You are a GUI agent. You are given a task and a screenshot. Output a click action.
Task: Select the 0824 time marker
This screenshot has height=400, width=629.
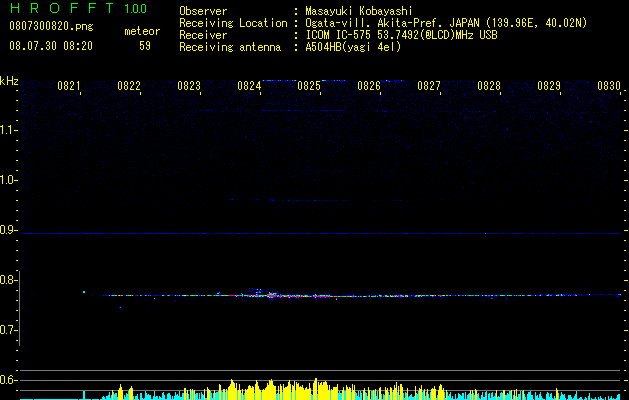(x=249, y=86)
